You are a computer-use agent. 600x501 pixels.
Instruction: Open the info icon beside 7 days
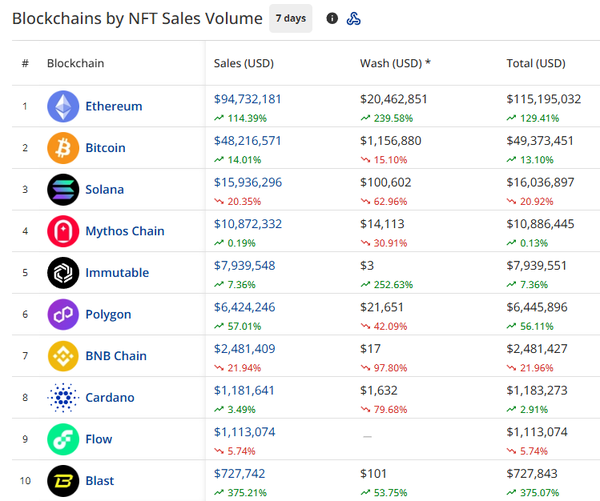click(x=332, y=18)
